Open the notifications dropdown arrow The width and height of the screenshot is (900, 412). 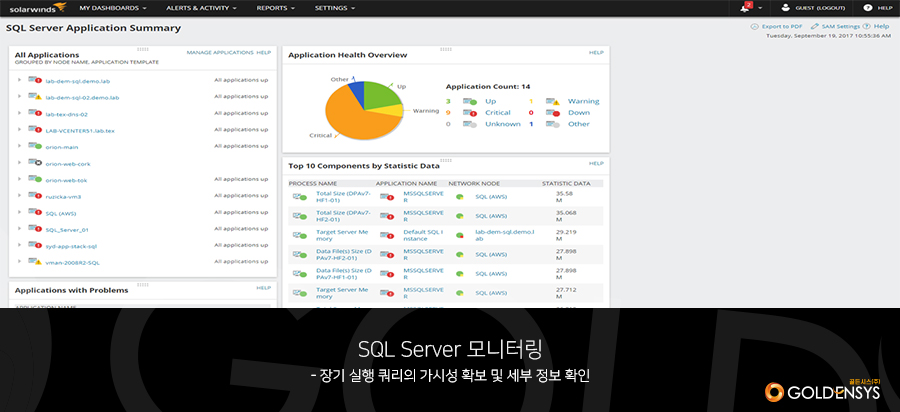point(761,9)
